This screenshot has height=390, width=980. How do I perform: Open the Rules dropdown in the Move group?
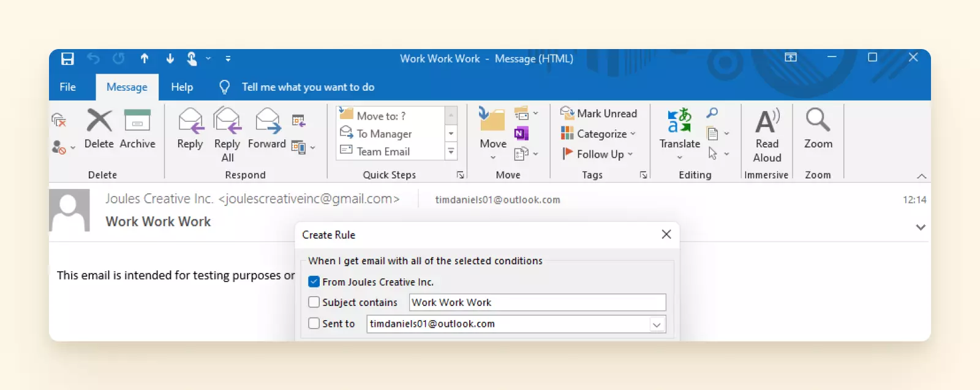(526, 113)
